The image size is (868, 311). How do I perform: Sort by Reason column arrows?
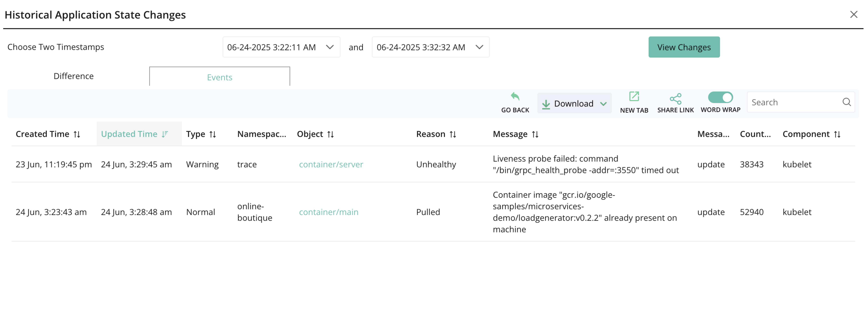point(453,134)
